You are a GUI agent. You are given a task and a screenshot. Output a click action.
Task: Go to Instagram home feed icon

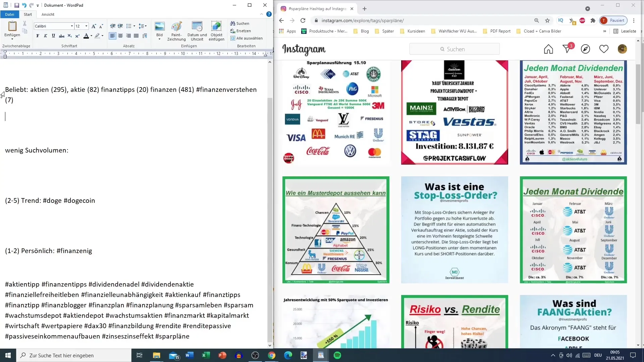pyautogui.click(x=548, y=49)
